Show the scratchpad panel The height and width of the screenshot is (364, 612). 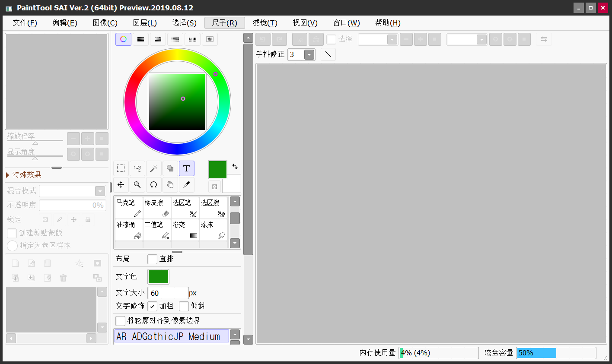[x=210, y=39]
